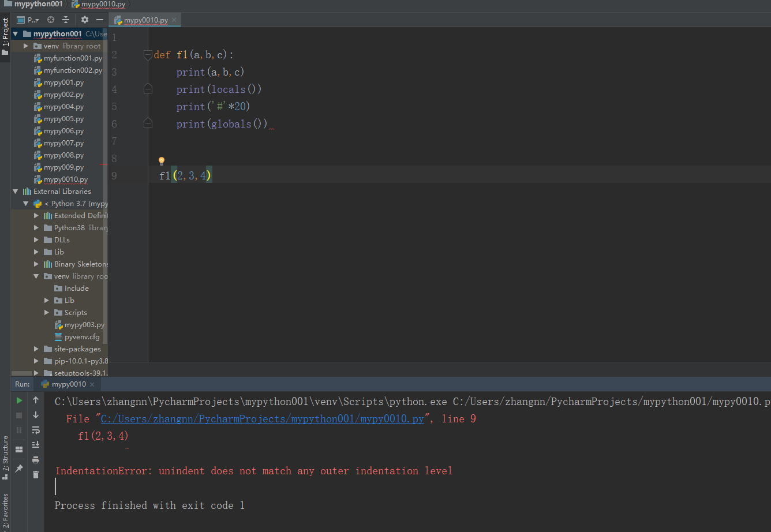Collapse all in Project panel
This screenshot has height=532, width=771.
coord(66,20)
